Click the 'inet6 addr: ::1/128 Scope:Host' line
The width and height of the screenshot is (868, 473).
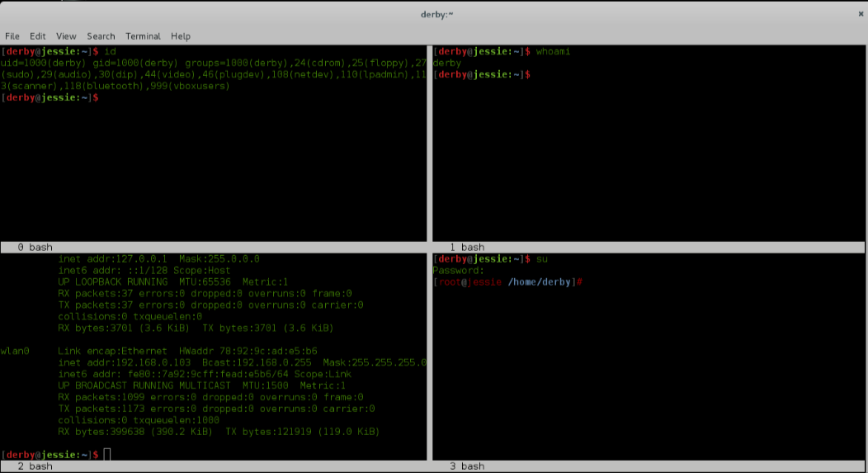[x=144, y=271]
